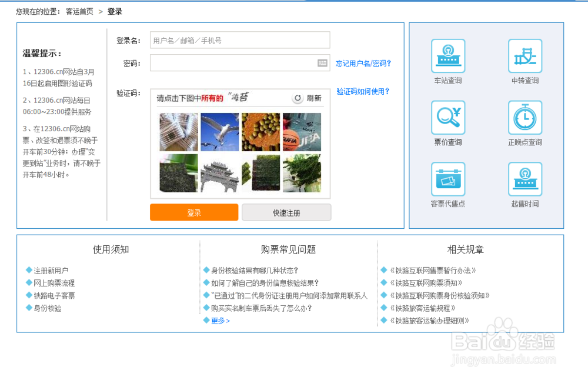Image resolution: width=588 pixels, height=380 pixels.
Task: Select the first dark seaweed sheet captcha image
Action: click(x=179, y=174)
